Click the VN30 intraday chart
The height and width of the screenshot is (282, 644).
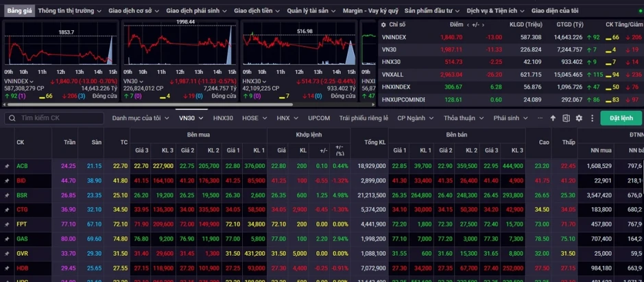click(180, 45)
